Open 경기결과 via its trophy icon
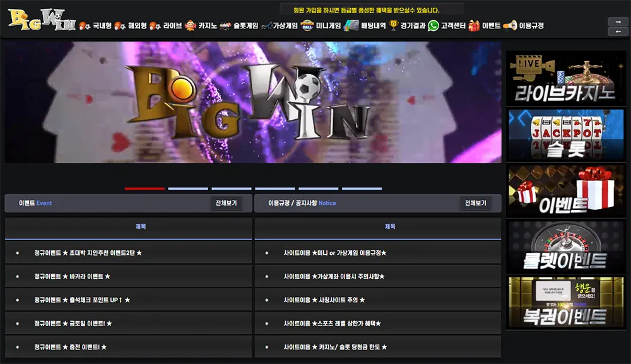Image resolution: width=631 pixels, height=364 pixels. pyautogui.click(x=394, y=25)
